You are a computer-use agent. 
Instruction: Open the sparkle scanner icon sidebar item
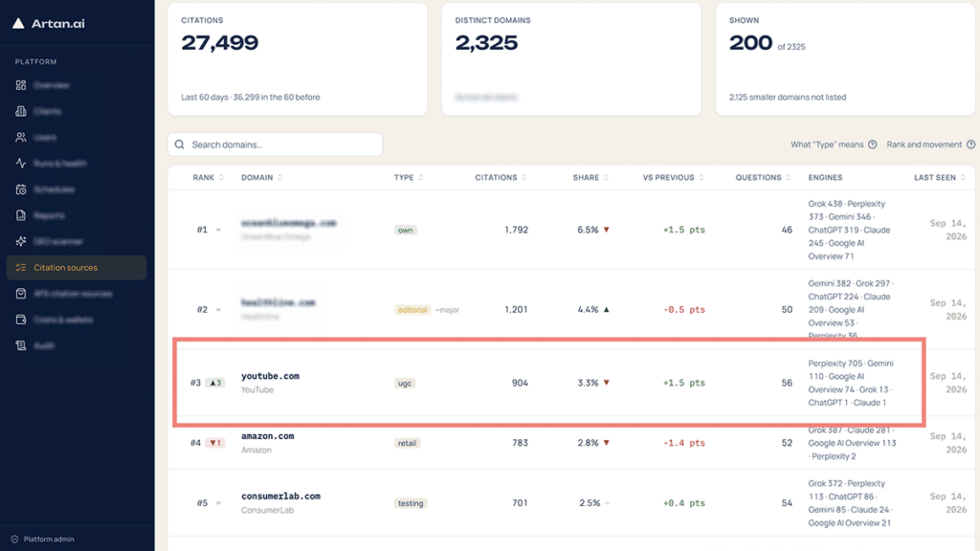click(21, 241)
